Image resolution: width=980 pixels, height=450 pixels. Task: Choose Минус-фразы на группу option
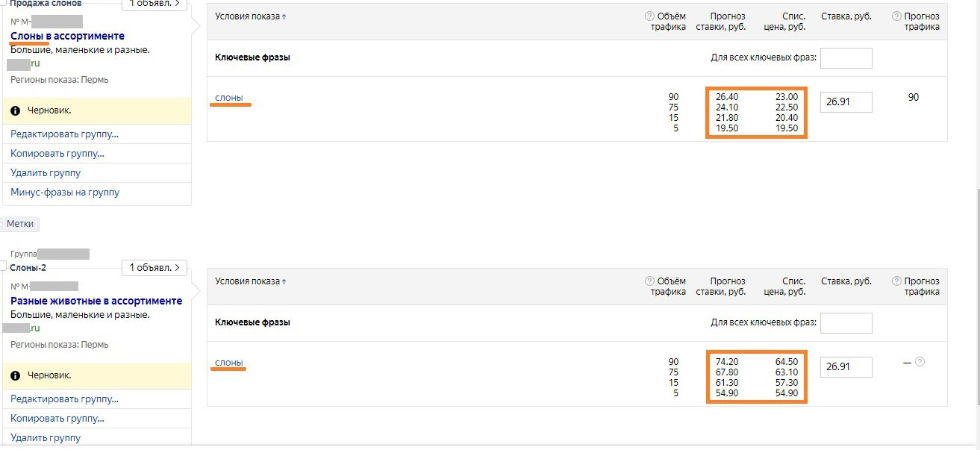pyautogui.click(x=65, y=193)
